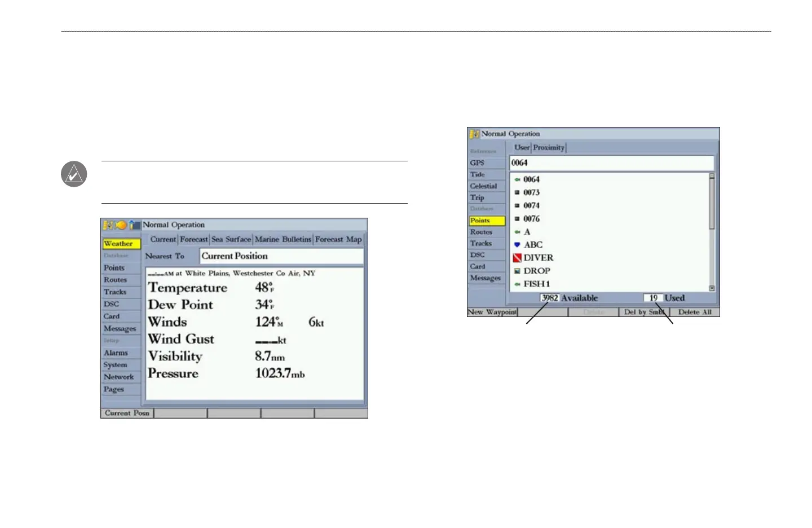812x528 pixels.
Task: Click the fish symbol beside waypoint FISH1
Action: [517, 284]
